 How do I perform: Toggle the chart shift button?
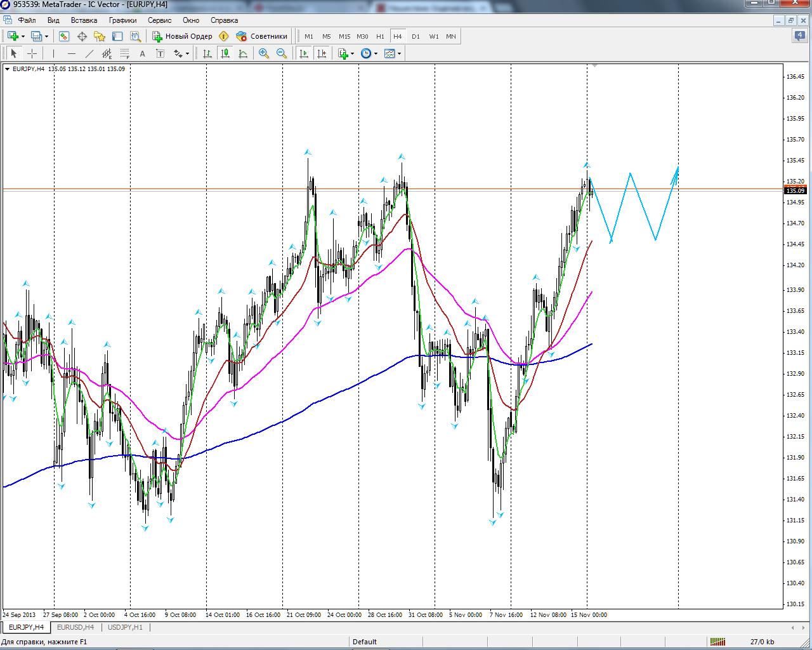click(322, 54)
